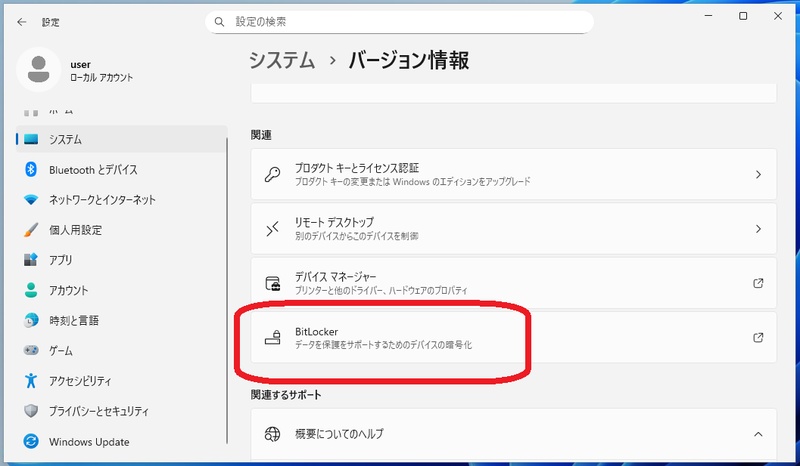Screen dimensions: 800x466
Task: Open the user account avatar
Action: click(39, 69)
